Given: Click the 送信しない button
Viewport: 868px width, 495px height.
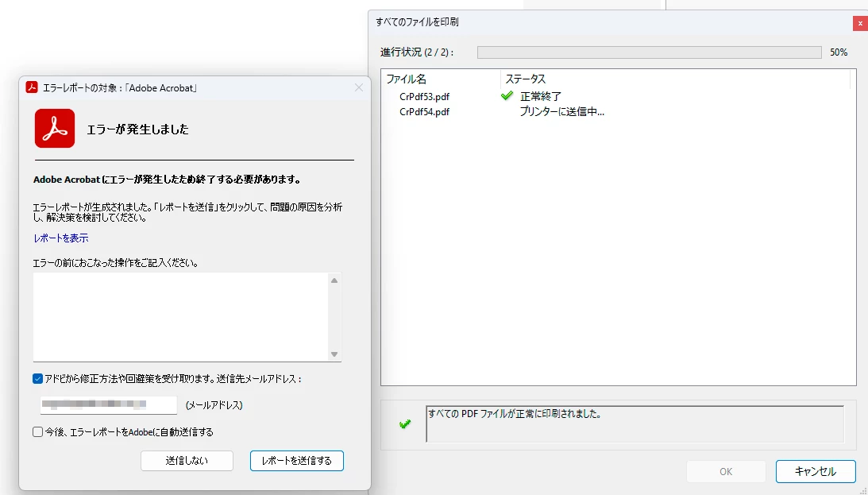Looking at the screenshot, I should coord(187,461).
